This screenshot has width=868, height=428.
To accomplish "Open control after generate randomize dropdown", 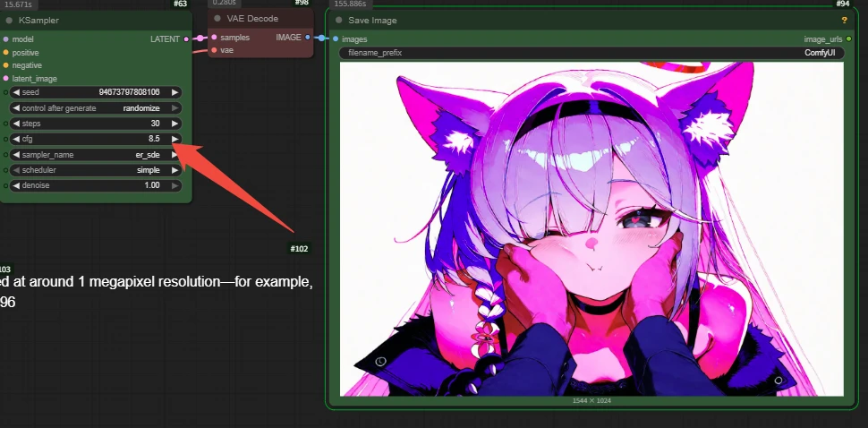I will (95, 108).
